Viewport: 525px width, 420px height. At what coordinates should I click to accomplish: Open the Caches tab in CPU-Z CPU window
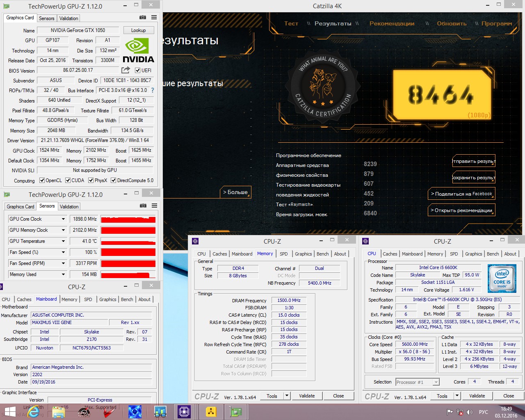point(390,254)
